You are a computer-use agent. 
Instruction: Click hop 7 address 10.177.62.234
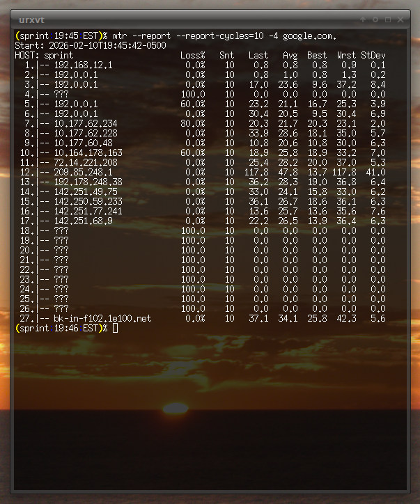coord(85,123)
